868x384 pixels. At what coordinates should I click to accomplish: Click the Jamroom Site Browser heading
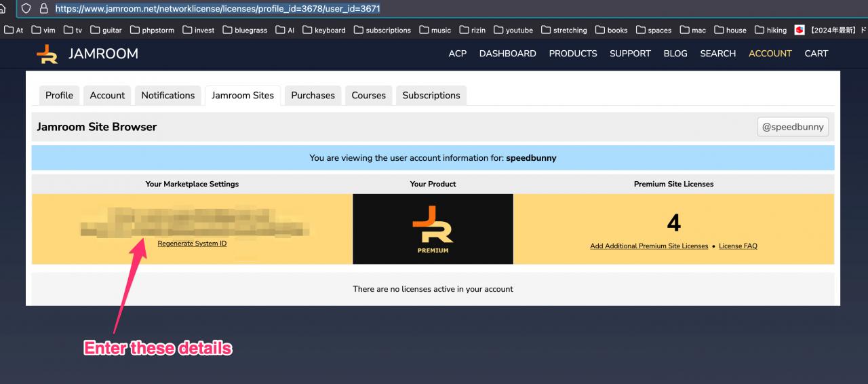point(96,127)
